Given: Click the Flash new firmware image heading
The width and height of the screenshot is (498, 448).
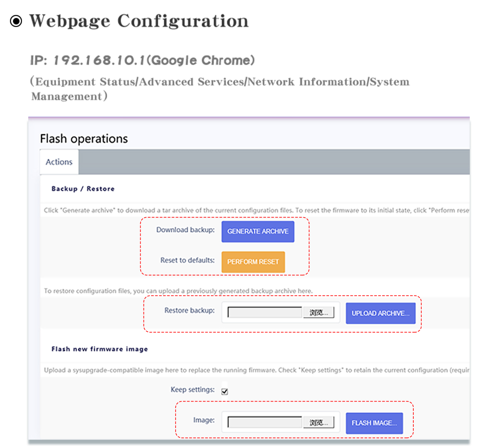Looking at the screenshot, I should coord(100,349).
